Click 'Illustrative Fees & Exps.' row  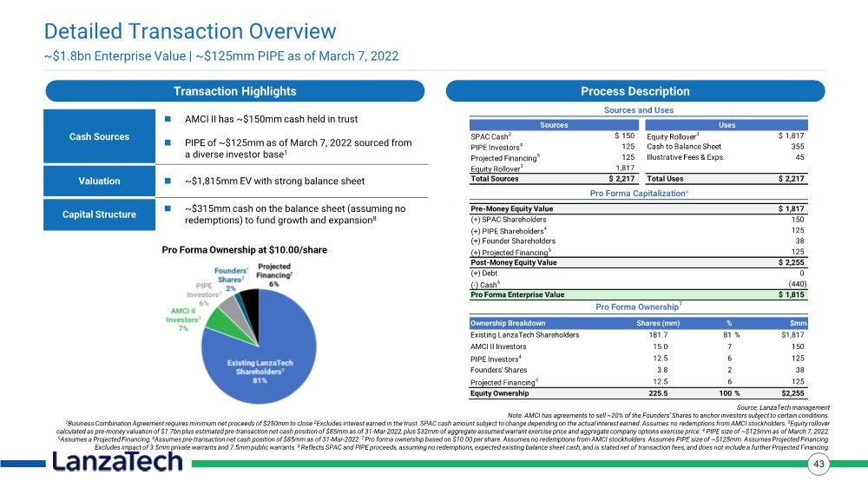pos(727,157)
